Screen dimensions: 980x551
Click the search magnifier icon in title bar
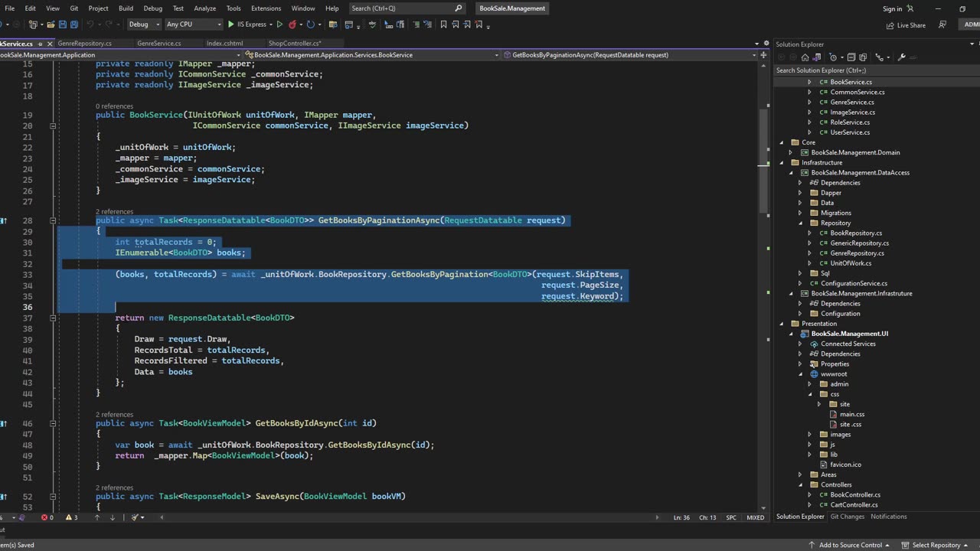[x=459, y=8]
